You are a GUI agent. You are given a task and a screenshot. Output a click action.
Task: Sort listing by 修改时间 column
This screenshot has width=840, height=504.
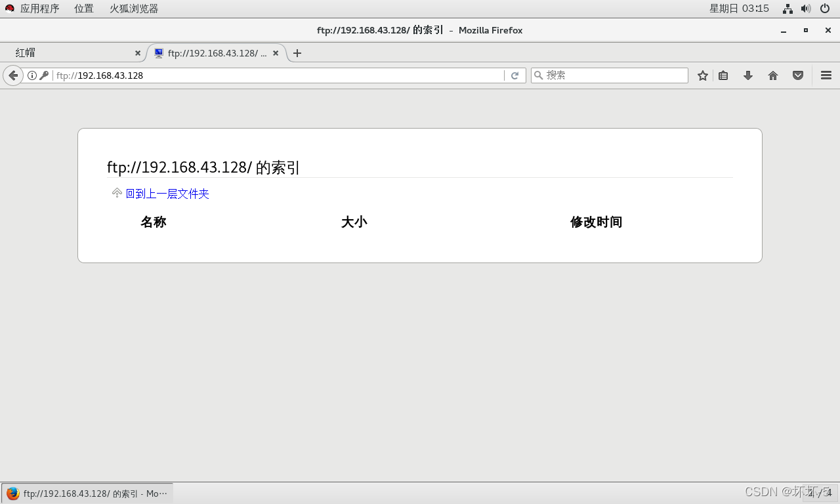pos(596,222)
